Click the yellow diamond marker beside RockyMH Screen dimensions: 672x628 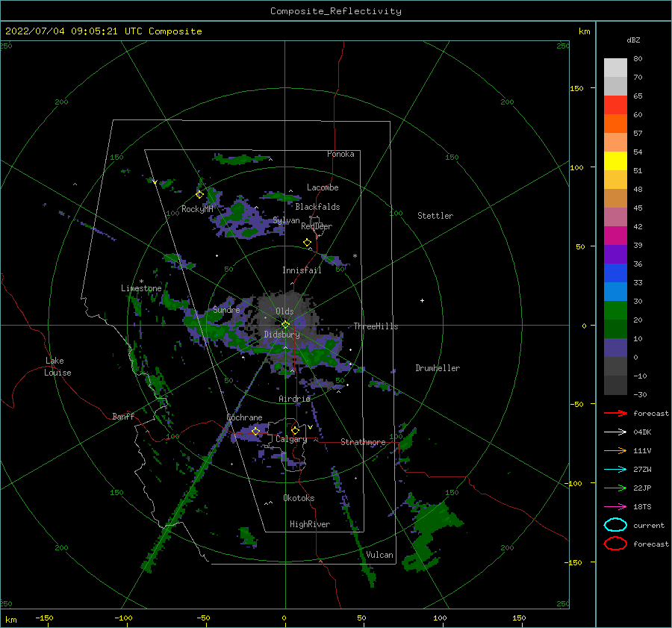point(199,195)
